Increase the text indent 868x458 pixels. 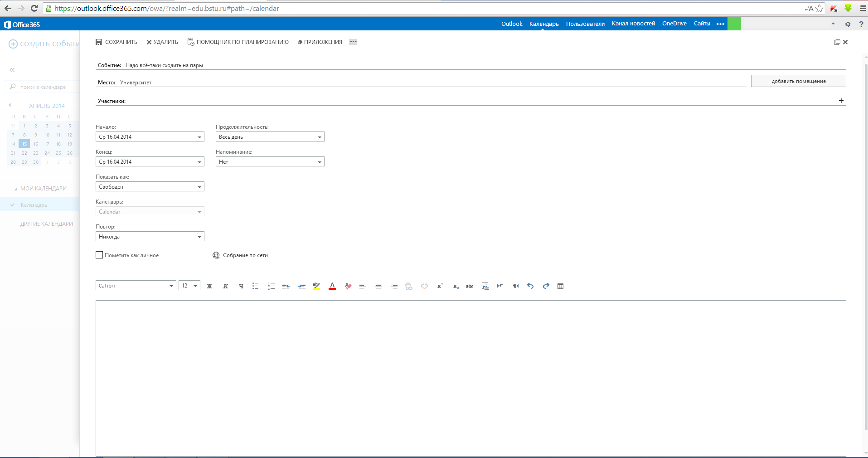302,286
